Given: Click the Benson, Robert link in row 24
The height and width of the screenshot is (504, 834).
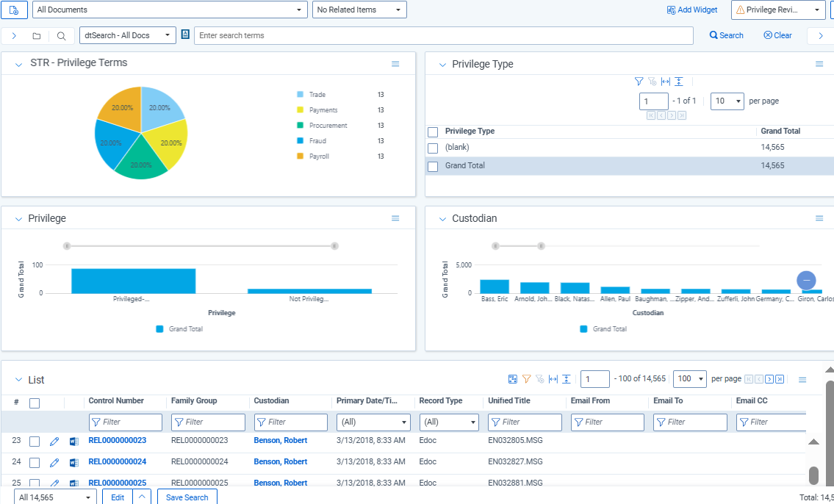Looking at the screenshot, I should tap(280, 462).
